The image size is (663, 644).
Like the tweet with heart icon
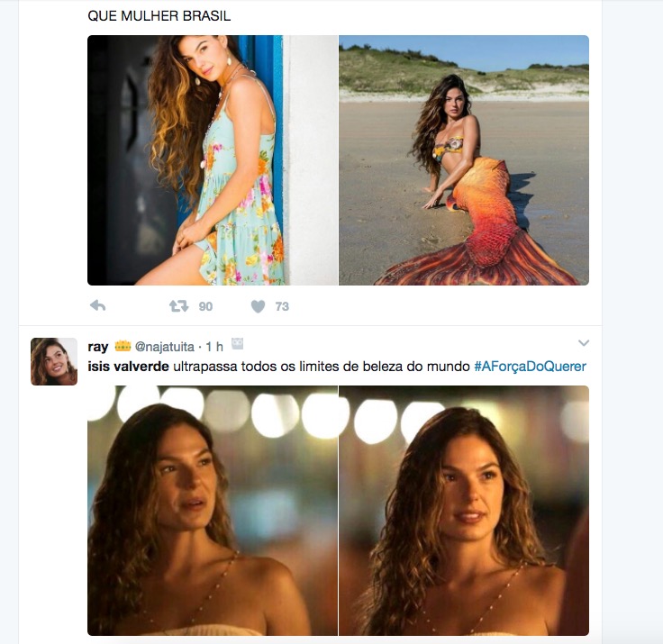click(259, 306)
